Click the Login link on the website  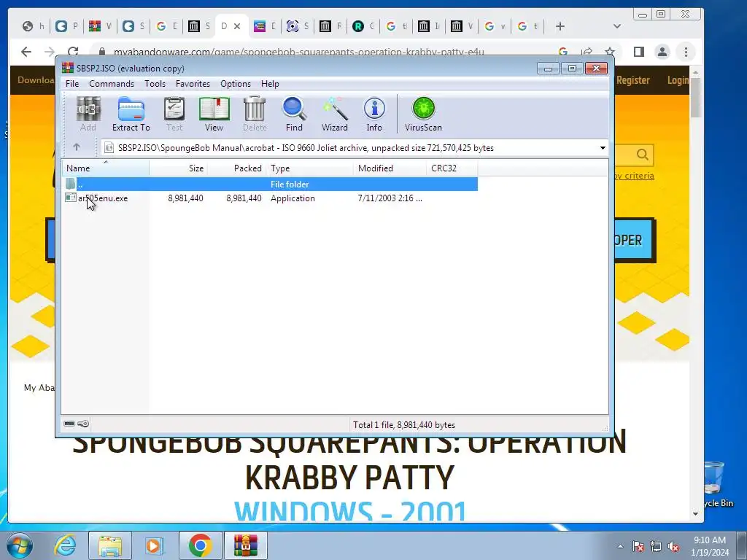(x=678, y=80)
